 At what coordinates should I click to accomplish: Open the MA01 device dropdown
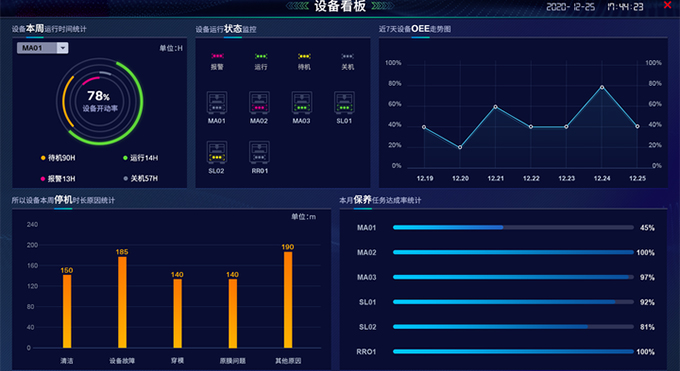[42, 48]
